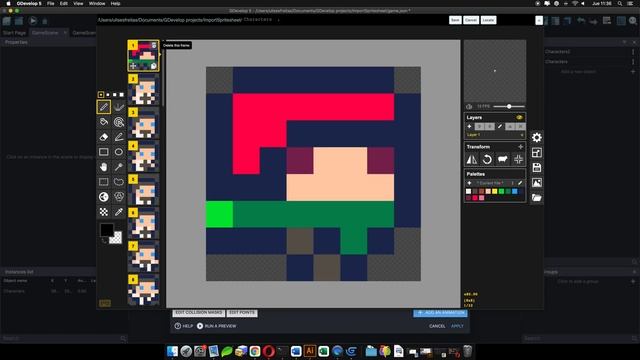Click the Save button in Piskel header

455,20
